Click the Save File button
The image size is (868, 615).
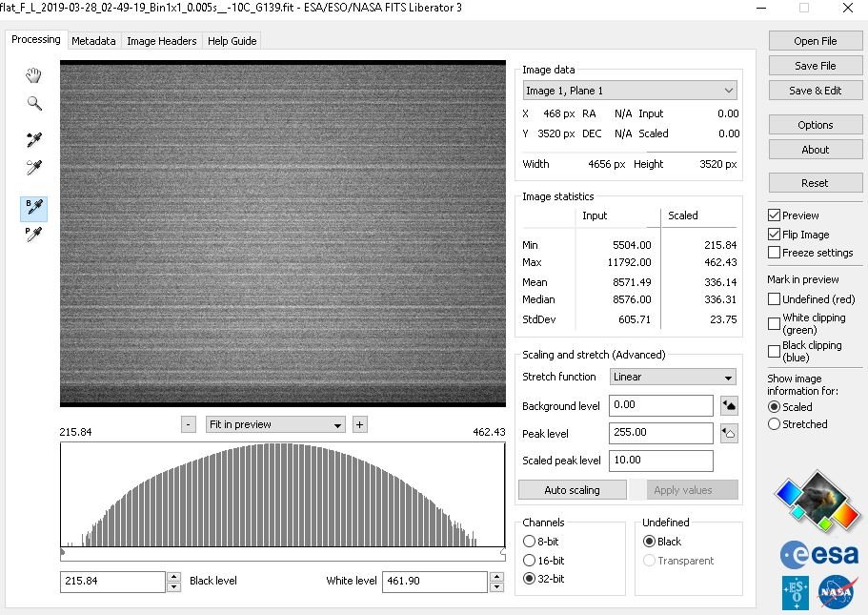(x=816, y=66)
